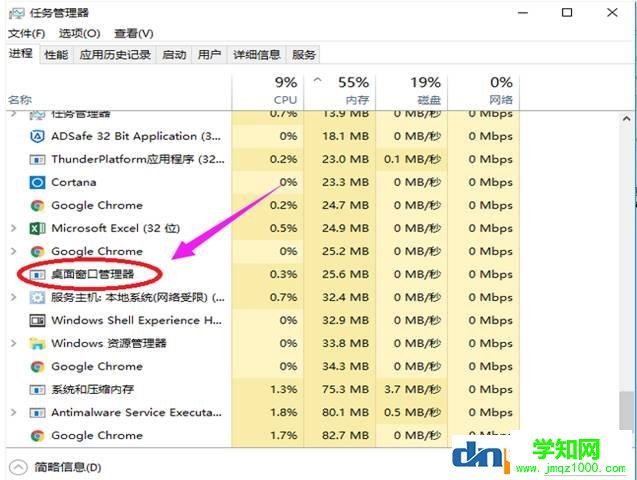The height and width of the screenshot is (480, 637).
Task: Switch to the 启动 tab
Action: click(174, 54)
